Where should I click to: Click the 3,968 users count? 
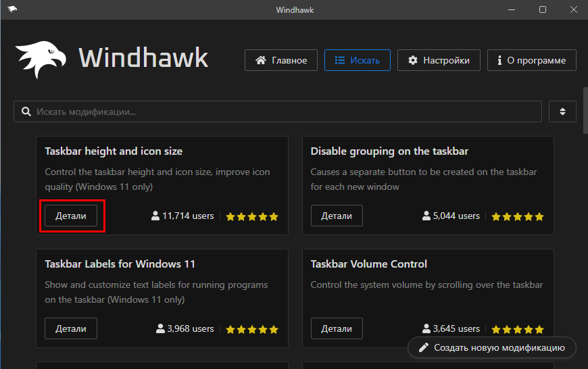(x=185, y=329)
